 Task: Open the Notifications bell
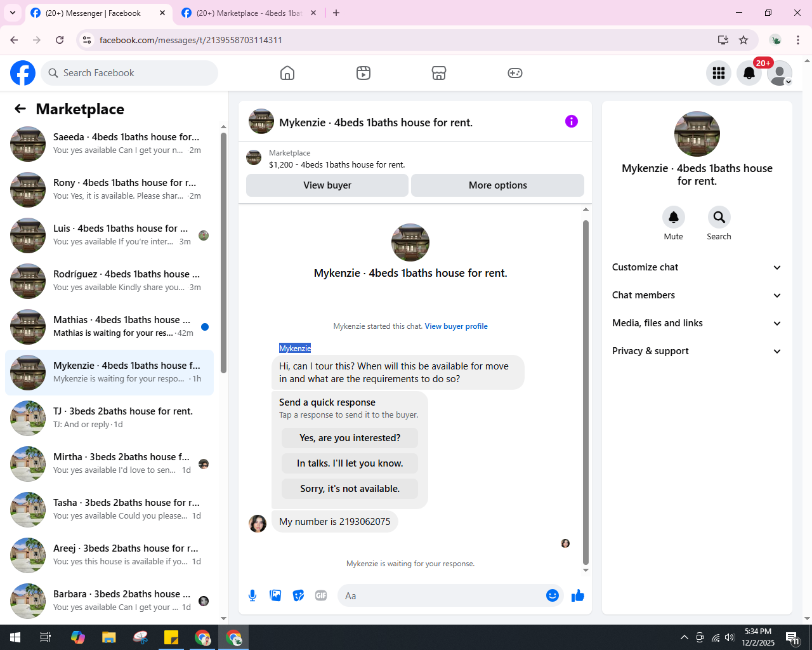[749, 73]
